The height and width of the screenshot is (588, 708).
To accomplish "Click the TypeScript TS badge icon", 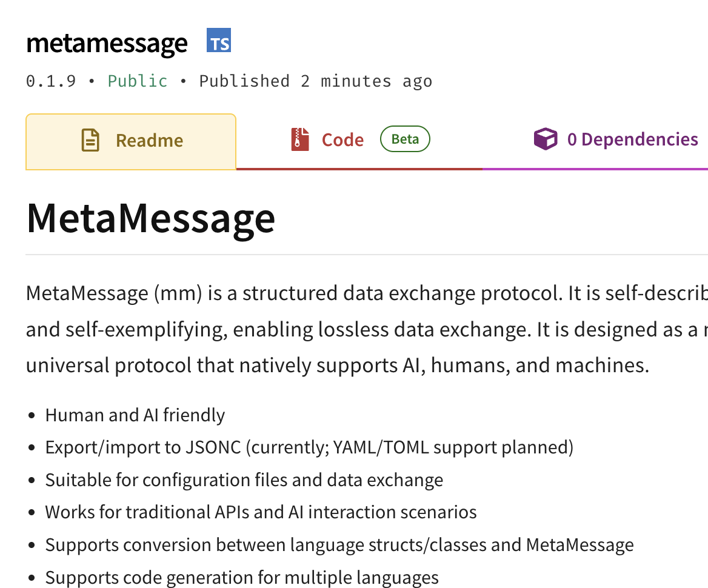I will point(219,40).
